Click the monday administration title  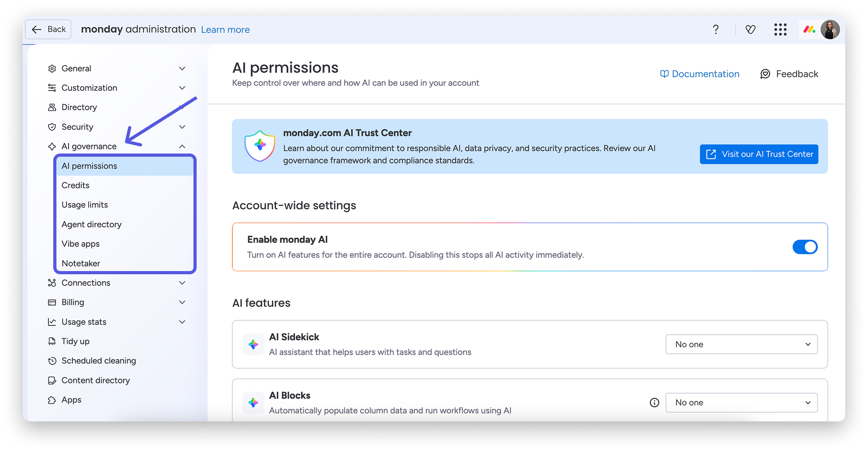(x=138, y=30)
